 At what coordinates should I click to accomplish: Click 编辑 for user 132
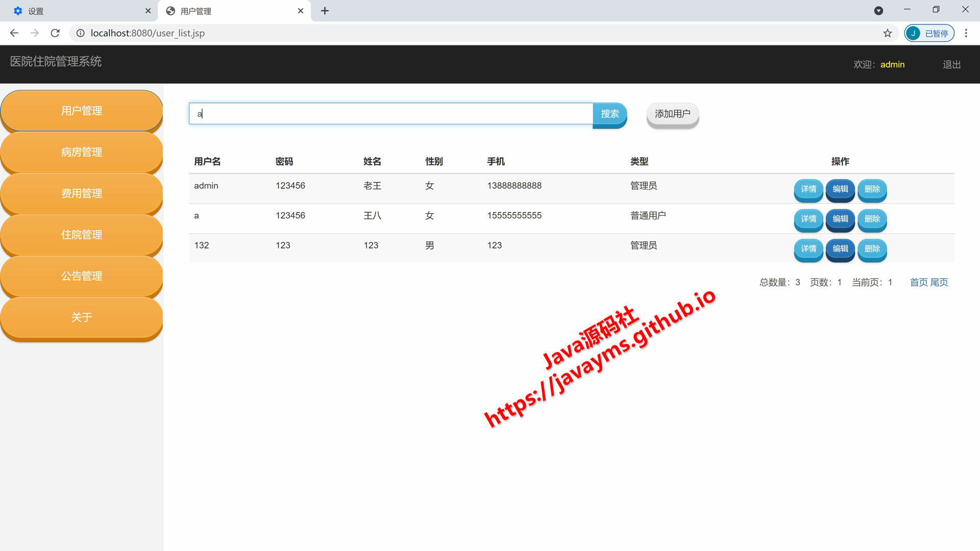tap(840, 249)
